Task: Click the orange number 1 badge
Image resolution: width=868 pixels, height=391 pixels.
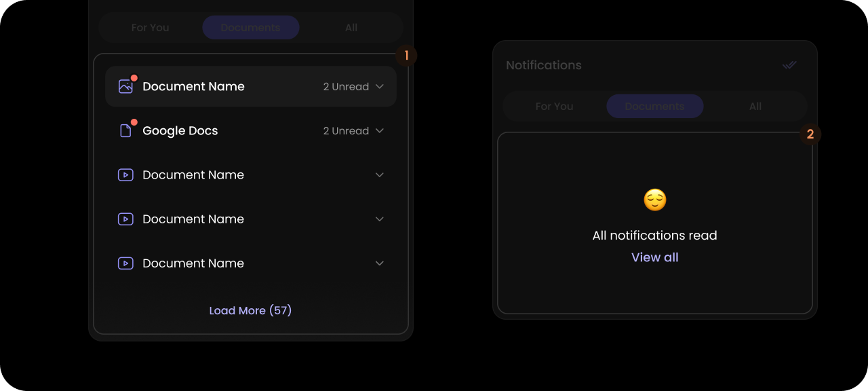Action: pos(406,56)
